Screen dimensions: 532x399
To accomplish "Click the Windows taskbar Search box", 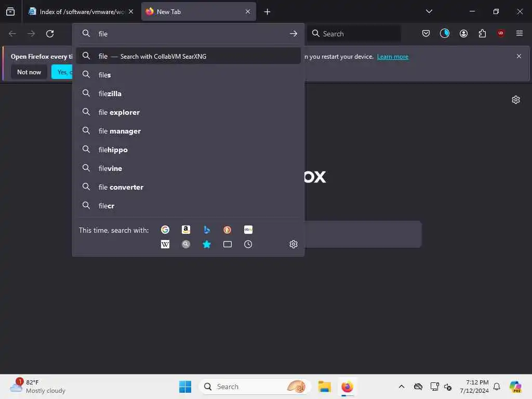I will (x=255, y=387).
